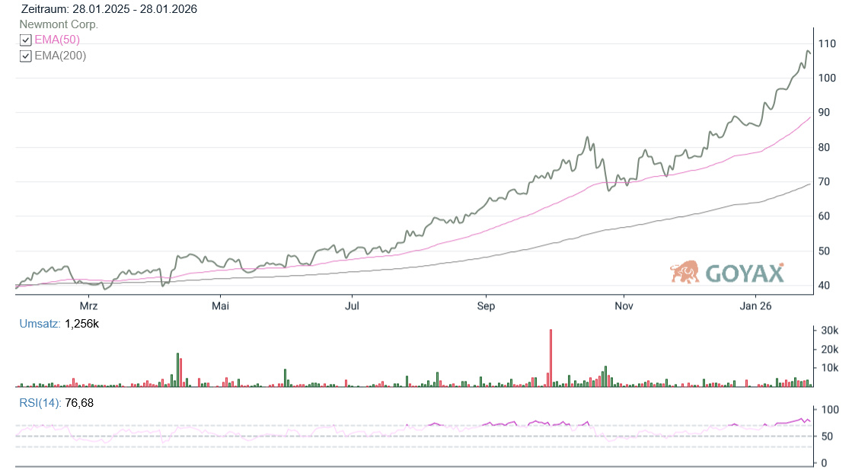
Task: Click the 40 price axis label
Action: click(824, 286)
